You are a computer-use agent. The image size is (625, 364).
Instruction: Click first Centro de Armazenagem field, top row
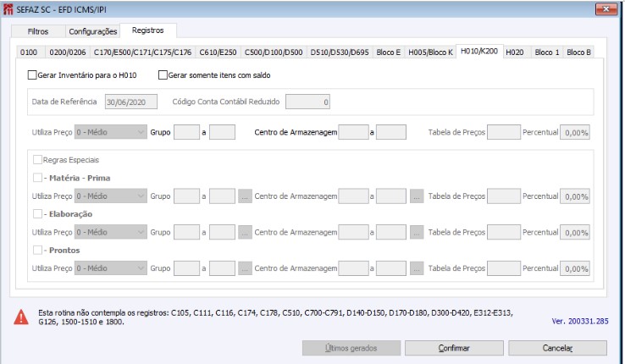point(353,132)
